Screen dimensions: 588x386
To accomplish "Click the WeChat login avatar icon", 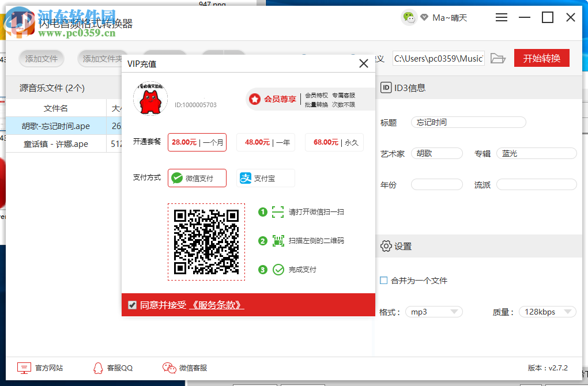I will coord(409,17).
